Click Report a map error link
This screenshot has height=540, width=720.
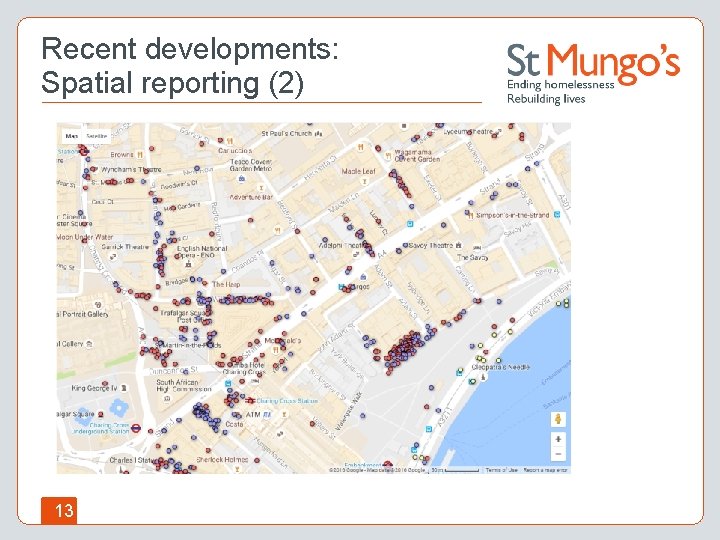pos(546,470)
